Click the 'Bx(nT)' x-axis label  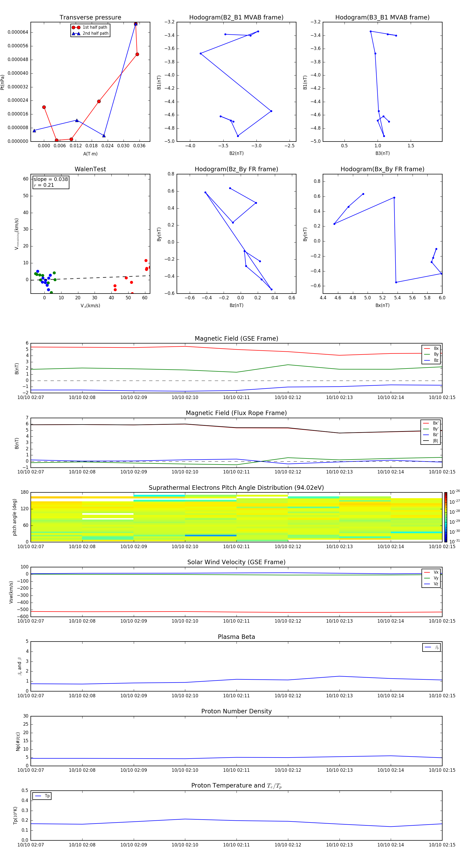tap(382, 305)
